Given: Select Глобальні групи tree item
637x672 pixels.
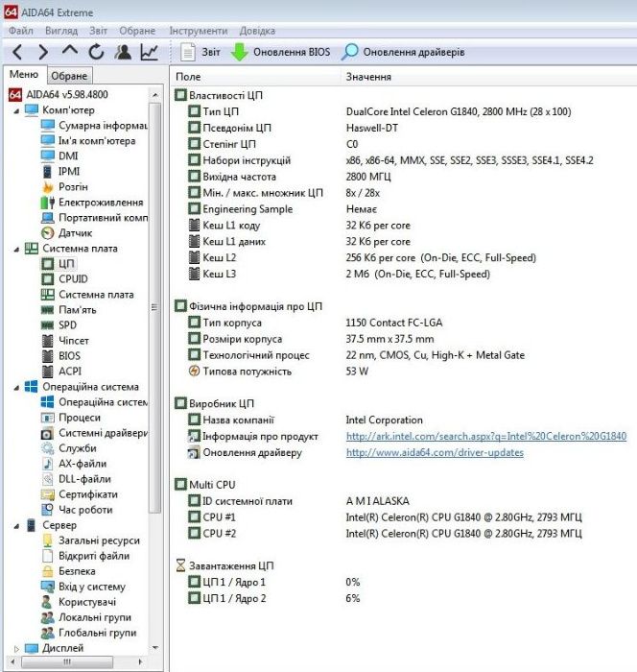Looking at the screenshot, I should point(88,633).
